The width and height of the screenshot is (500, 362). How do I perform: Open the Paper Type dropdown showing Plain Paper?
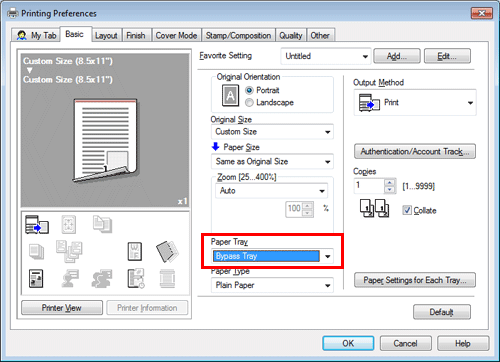(272, 285)
